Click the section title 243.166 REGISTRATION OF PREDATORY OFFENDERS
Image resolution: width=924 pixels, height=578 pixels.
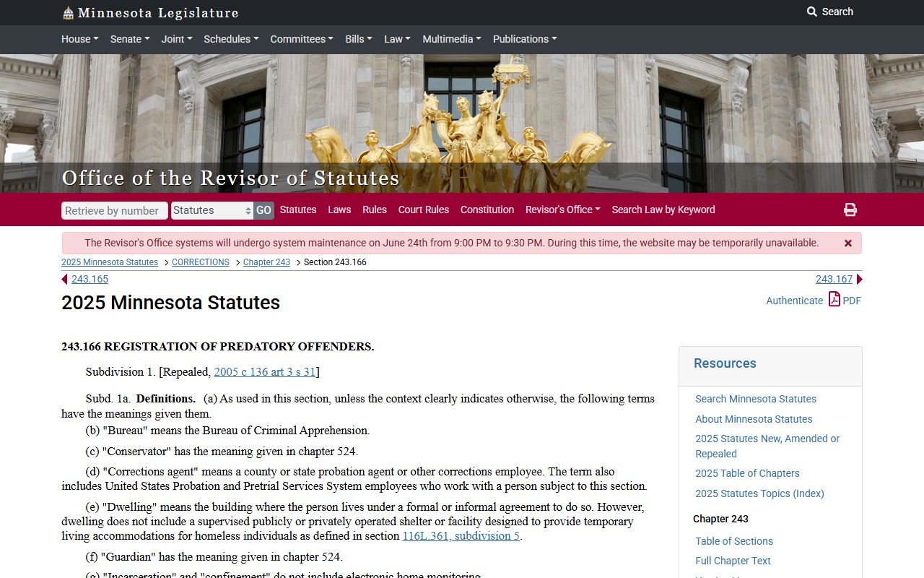tap(217, 347)
